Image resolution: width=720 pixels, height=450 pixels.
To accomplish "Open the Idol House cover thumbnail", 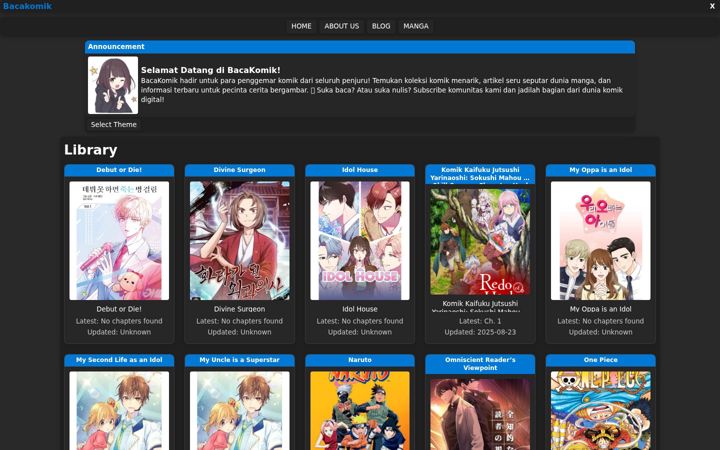I will tap(360, 241).
